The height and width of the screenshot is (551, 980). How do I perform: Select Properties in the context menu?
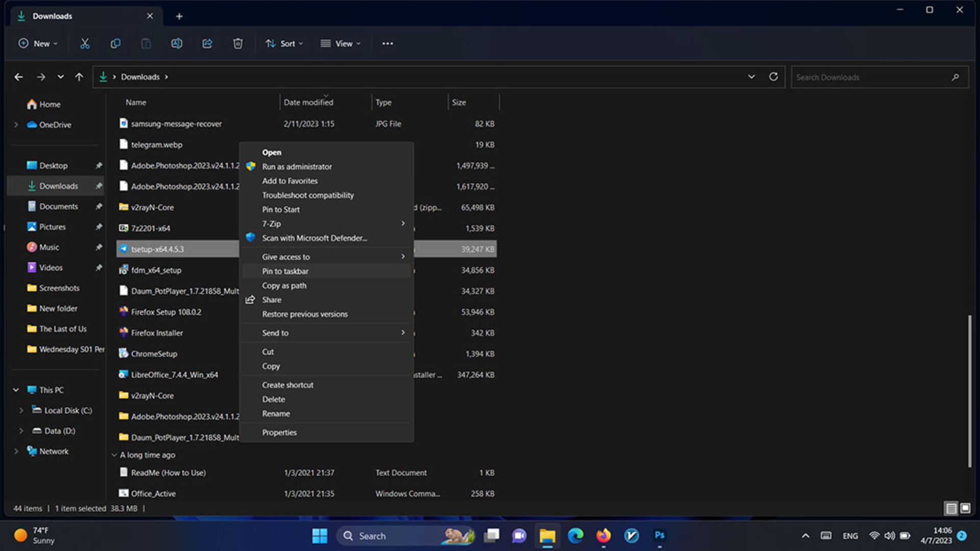pos(279,433)
